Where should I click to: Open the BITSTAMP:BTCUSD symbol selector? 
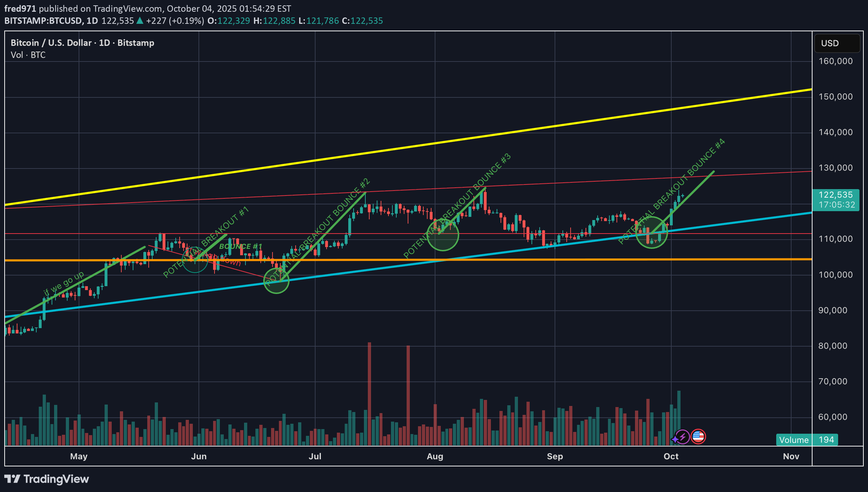coord(43,21)
